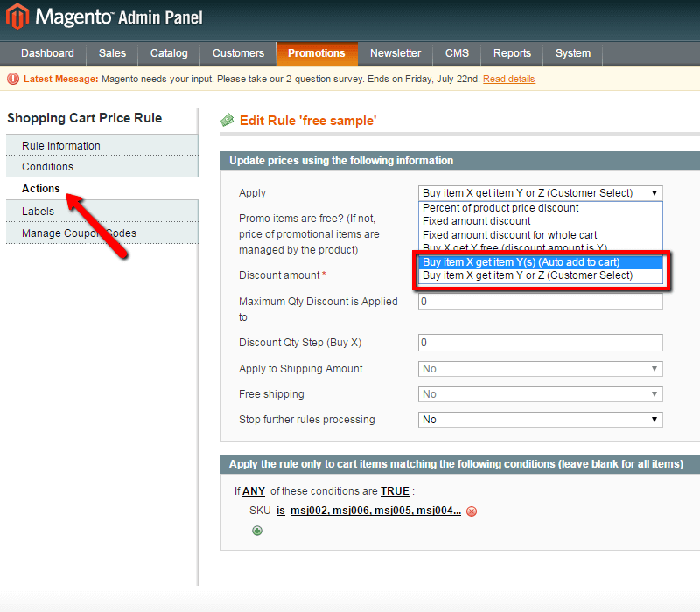The height and width of the screenshot is (612, 700).
Task: Click the ANY condition aggregator link
Action: click(x=254, y=491)
